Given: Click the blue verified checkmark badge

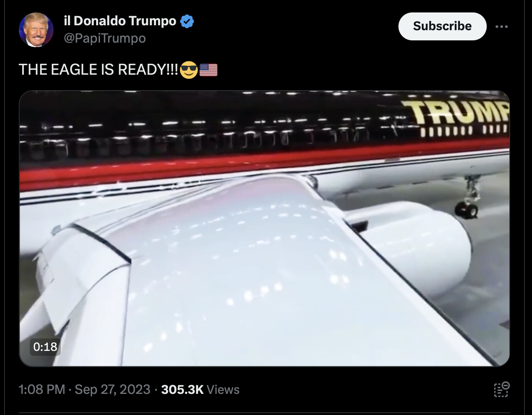Looking at the screenshot, I should [x=187, y=22].
